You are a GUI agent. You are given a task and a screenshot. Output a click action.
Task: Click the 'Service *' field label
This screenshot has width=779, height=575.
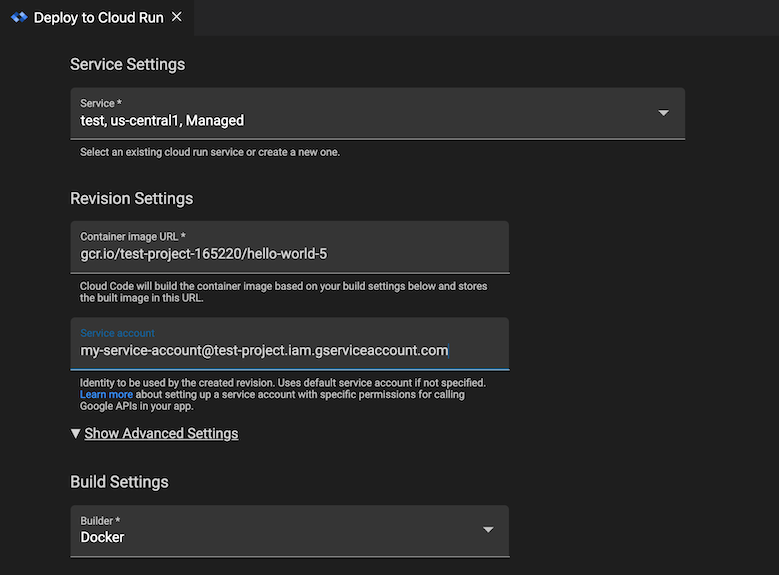[101, 104]
